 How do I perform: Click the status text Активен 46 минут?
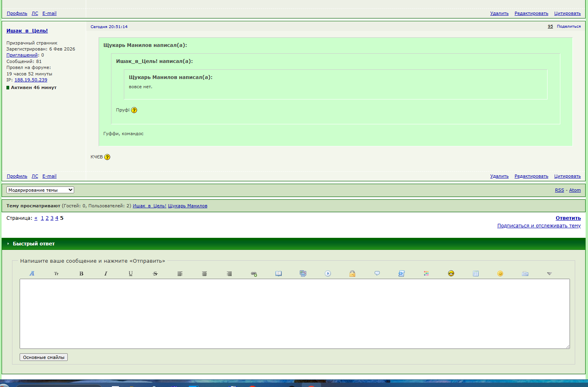pos(34,87)
